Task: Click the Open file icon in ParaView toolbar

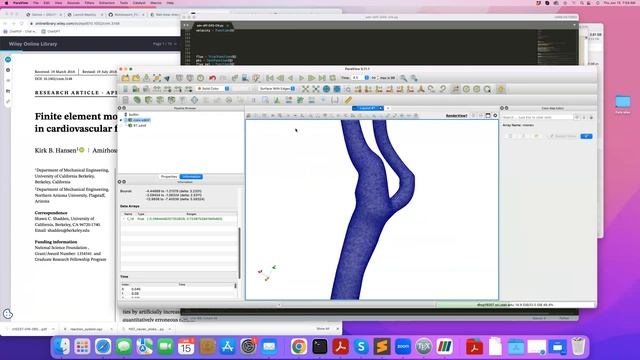Action: coord(125,78)
